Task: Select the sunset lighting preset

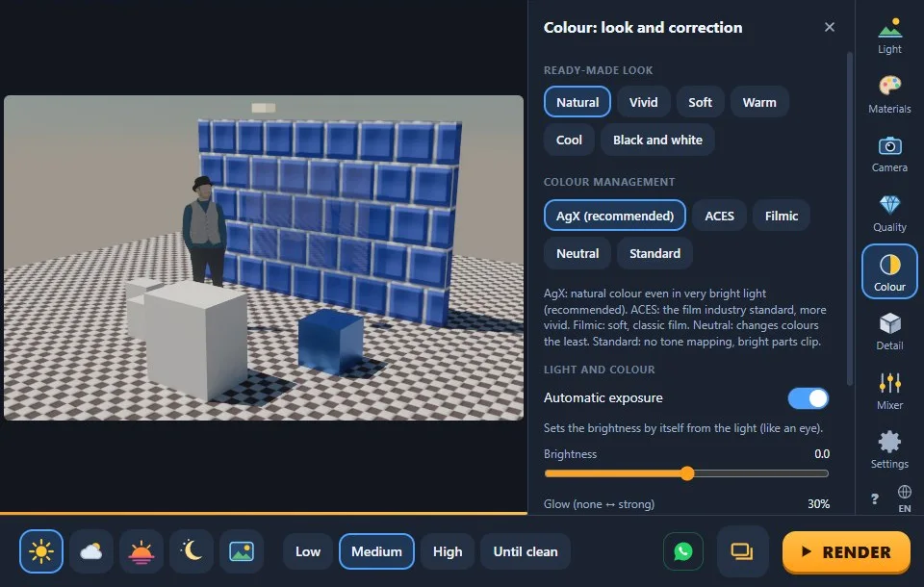Action: pos(141,551)
